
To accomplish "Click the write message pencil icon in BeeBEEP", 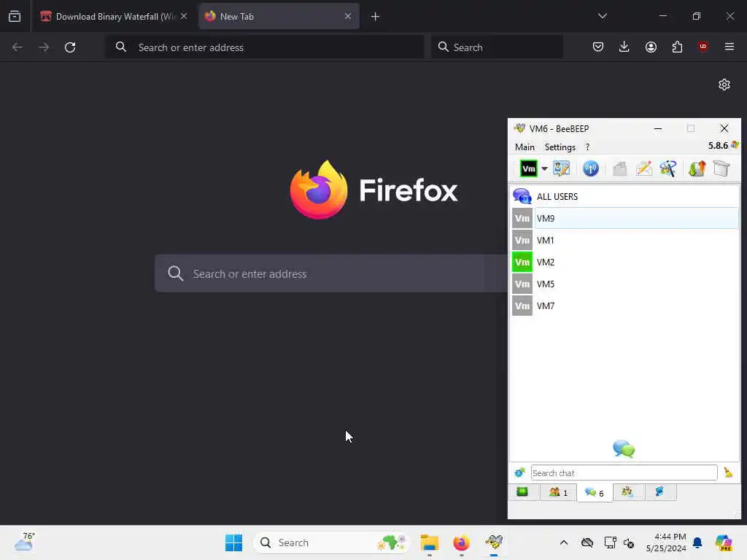I will [x=643, y=168].
